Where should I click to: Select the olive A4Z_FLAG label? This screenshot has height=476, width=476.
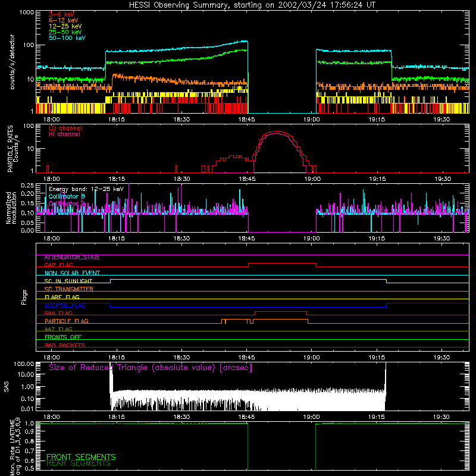point(58,329)
